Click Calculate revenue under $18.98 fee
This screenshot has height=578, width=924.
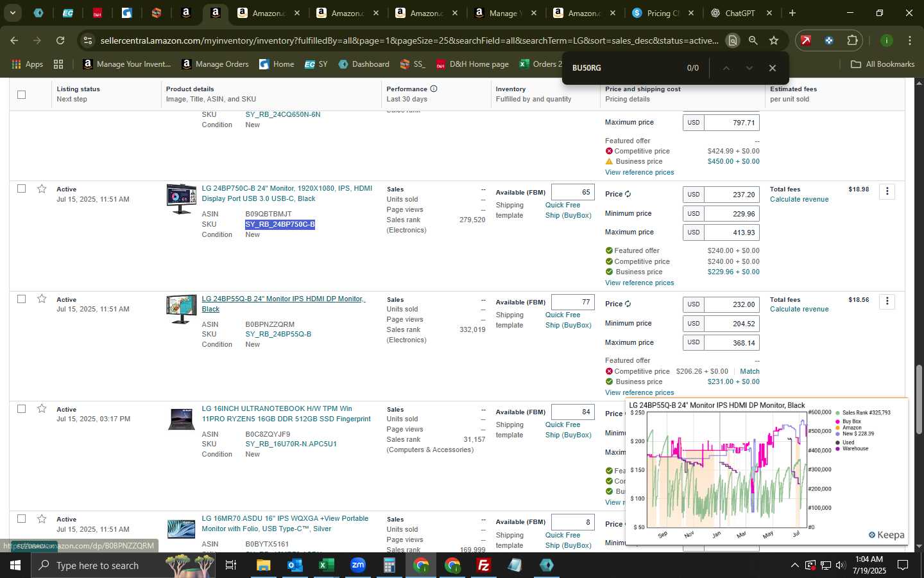point(799,199)
